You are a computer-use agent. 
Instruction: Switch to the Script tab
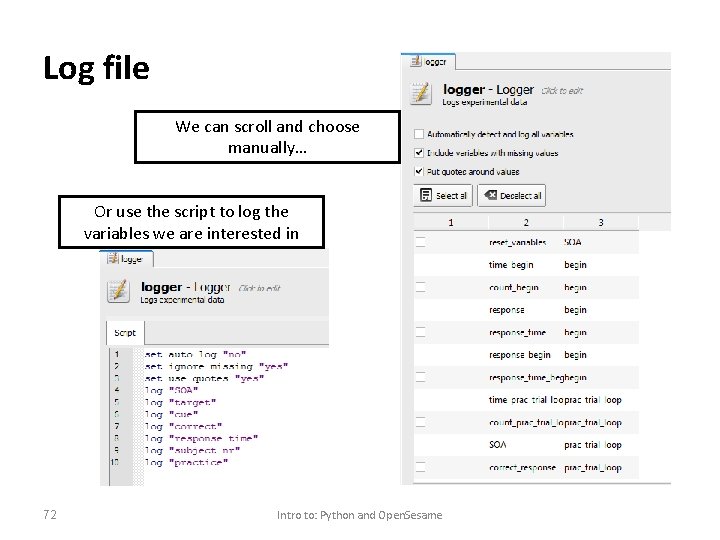click(x=125, y=333)
